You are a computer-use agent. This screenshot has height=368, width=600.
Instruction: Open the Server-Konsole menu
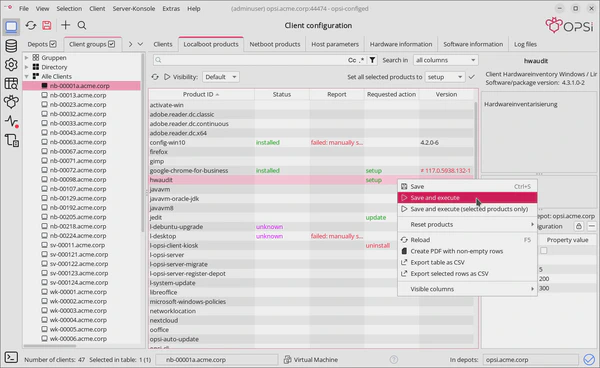pos(134,8)
